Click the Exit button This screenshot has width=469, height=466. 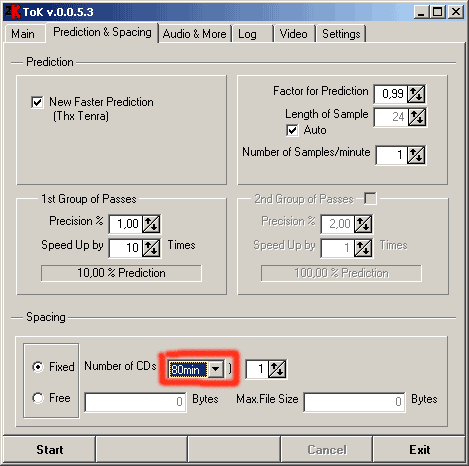coord(419,450)
